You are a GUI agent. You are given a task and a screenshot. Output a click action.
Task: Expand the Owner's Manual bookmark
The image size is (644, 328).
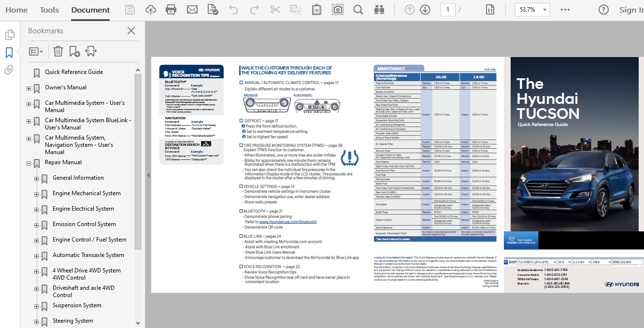[29, 89]
